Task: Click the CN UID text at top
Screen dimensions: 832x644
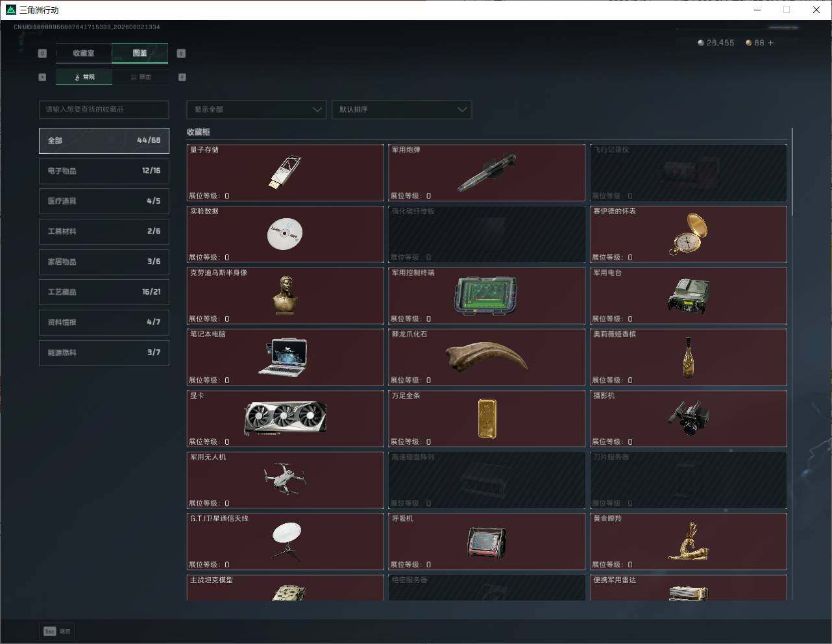Action: [87, 27]
